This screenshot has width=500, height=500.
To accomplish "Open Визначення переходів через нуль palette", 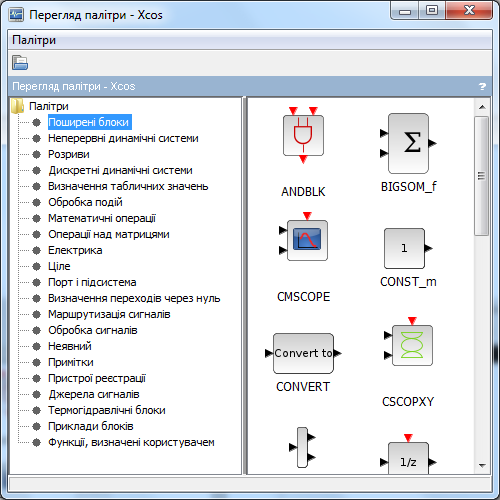I will tap(134, 298).
